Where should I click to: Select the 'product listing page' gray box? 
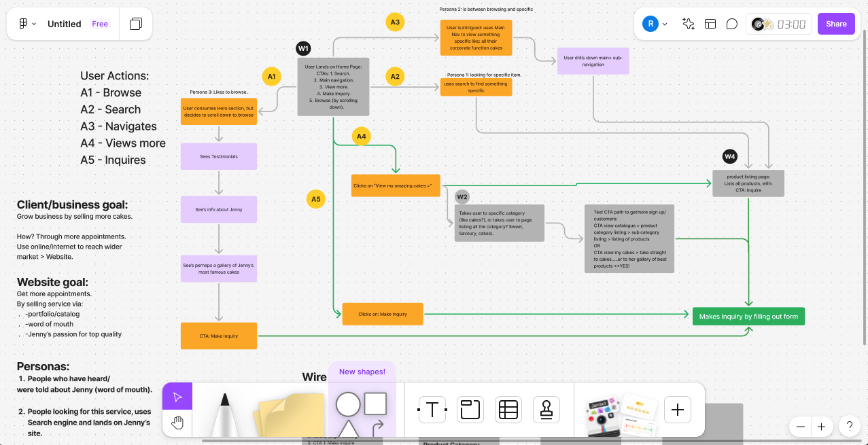click(x=748, y=183)
